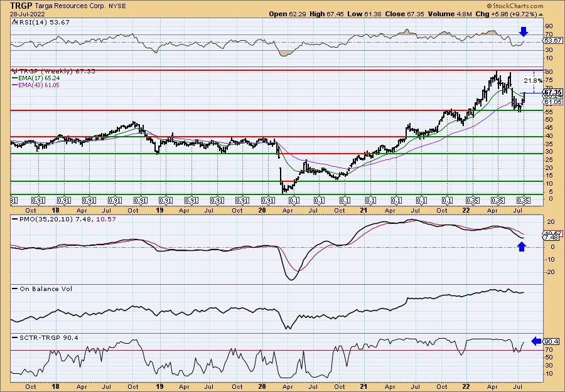
Task: Select the 10.57 PMO signal value tag
Action: pos(552,233)
